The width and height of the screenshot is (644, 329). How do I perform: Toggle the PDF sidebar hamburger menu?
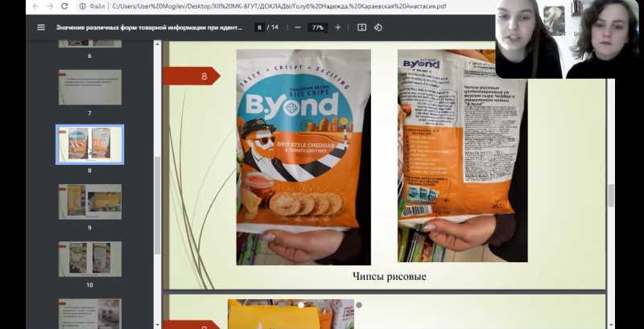[x=41, y=27]
